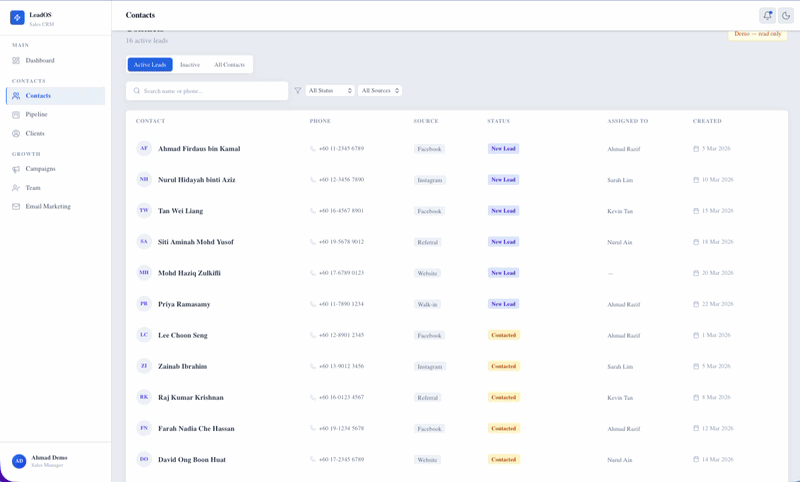Image resolution: width=800 pixels, height=482 pixels.
Task: Go to Clients in sidebar
Action: click(x=35, y=133)
